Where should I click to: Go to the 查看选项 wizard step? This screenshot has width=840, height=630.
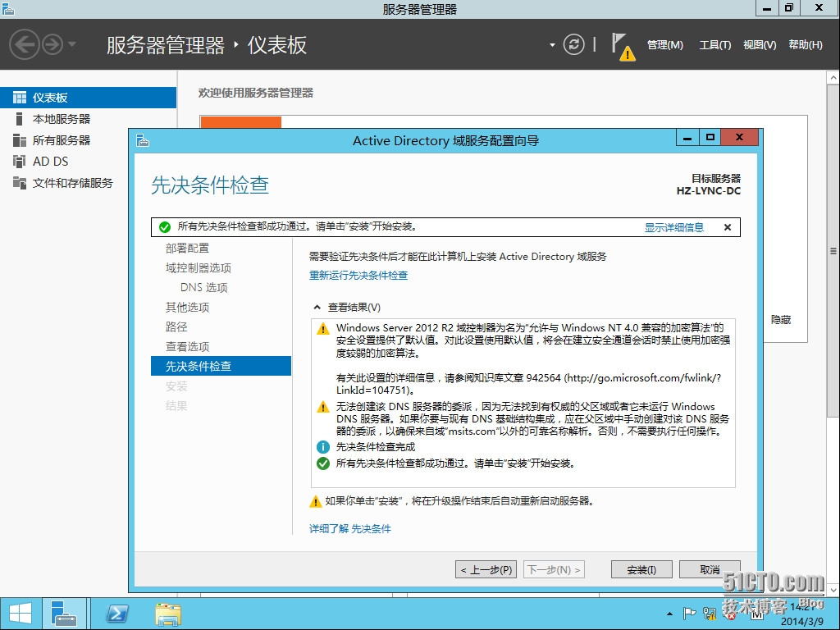point(187,347)
